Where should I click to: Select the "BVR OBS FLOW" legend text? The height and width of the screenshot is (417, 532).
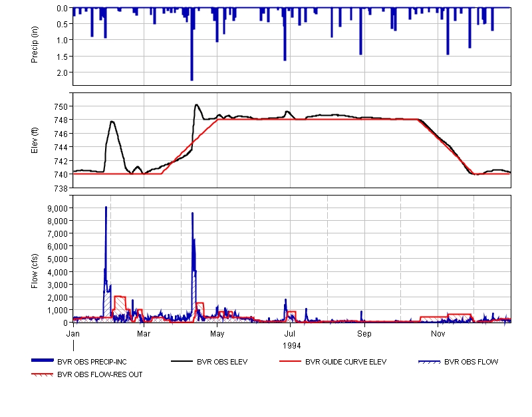point(471,362)
